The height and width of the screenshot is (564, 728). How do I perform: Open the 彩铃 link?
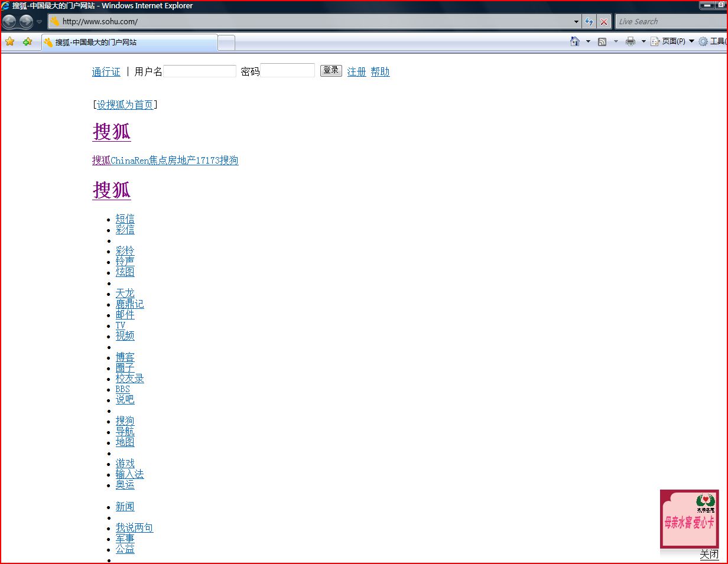pos(125,251)
